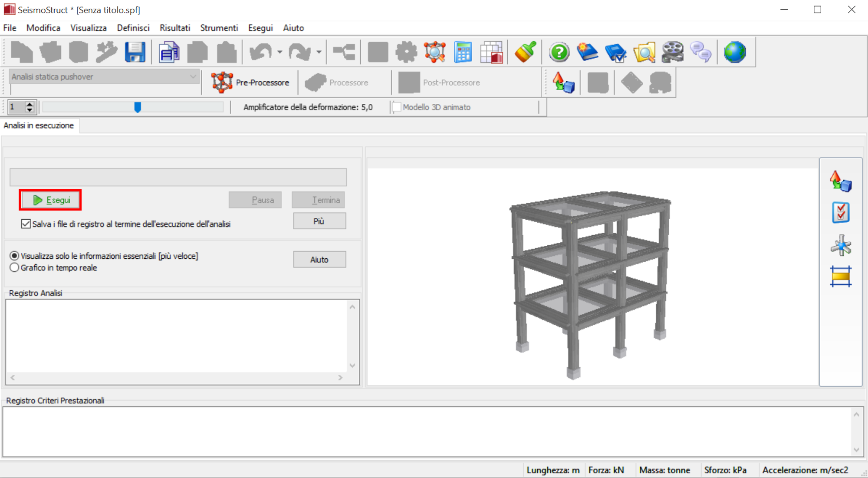Open the redo history dropdown arrow
The height and width of the screenshot is (478, 868).
(319, 52)
